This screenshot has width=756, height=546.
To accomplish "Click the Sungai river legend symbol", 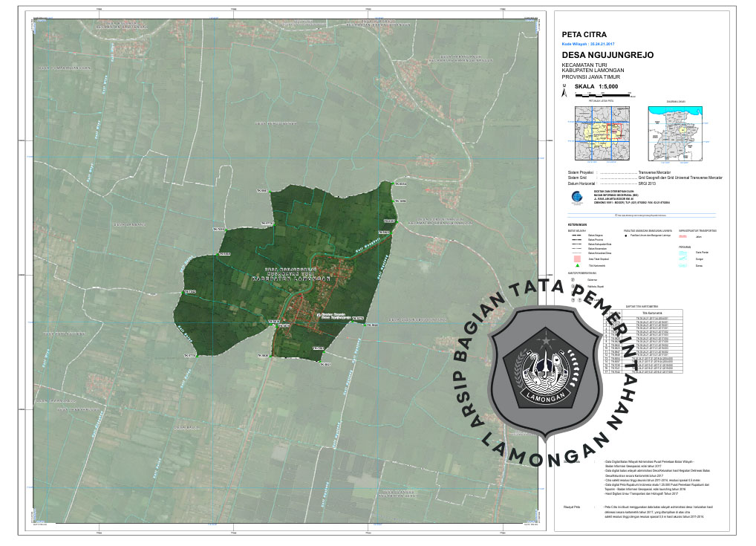I will [x=682, y=259].
